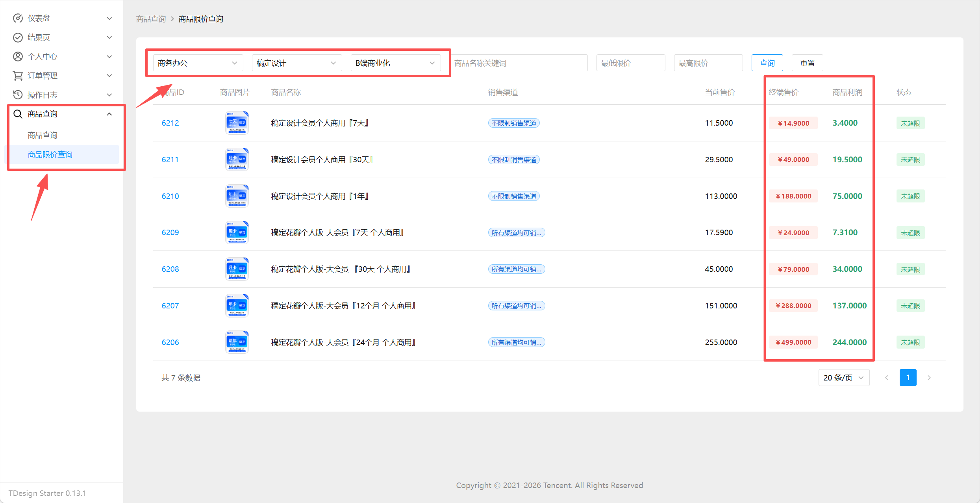Open product image for 稿定设计会员个人商用『1年』
Image resolution: width=980 pixels, height=503 pixels.
[237, 196]
